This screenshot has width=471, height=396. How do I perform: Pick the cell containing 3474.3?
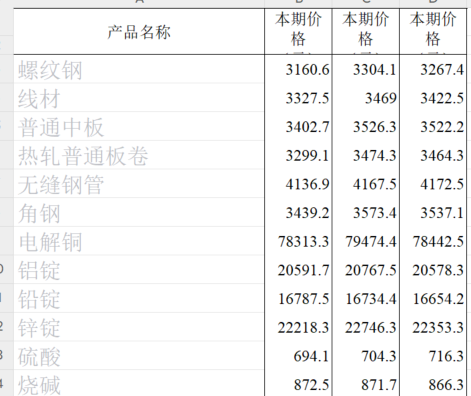(366, 155)
